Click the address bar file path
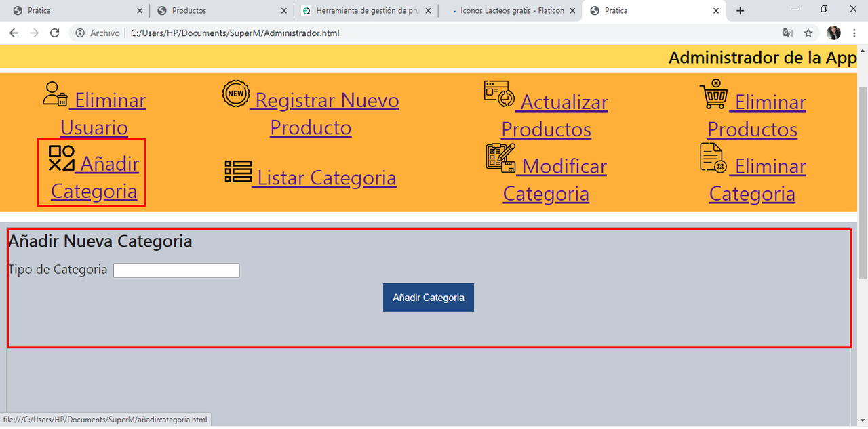 [235, 33]
